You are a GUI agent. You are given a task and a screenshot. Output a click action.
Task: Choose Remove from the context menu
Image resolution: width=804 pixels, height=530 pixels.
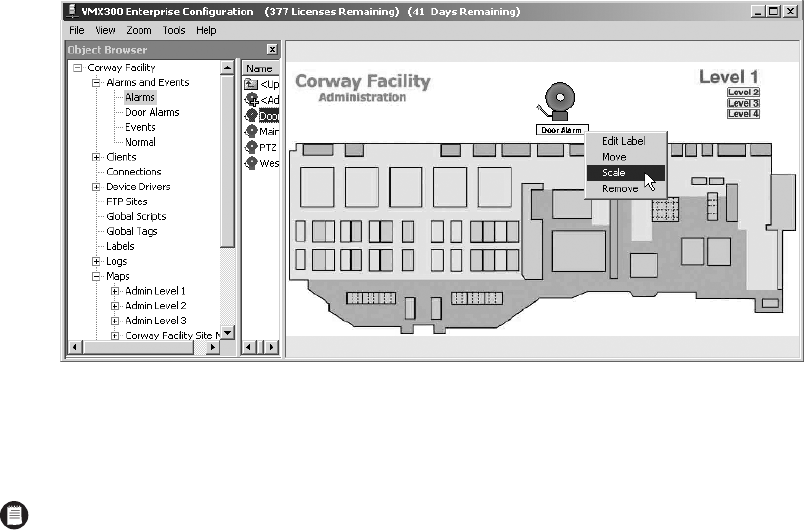tap(619, 188)
